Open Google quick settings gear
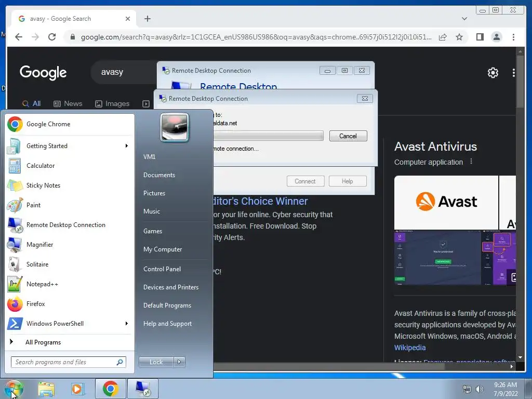 [493, 73]
